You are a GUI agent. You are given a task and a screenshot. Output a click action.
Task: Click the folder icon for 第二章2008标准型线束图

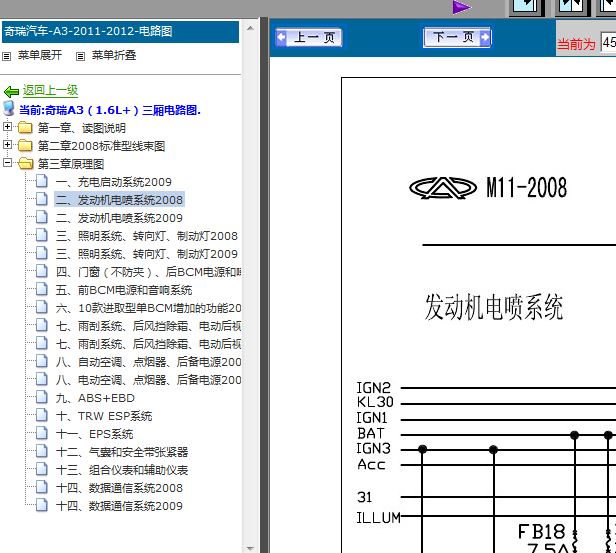pyautogui.click(x=25, y=145)
